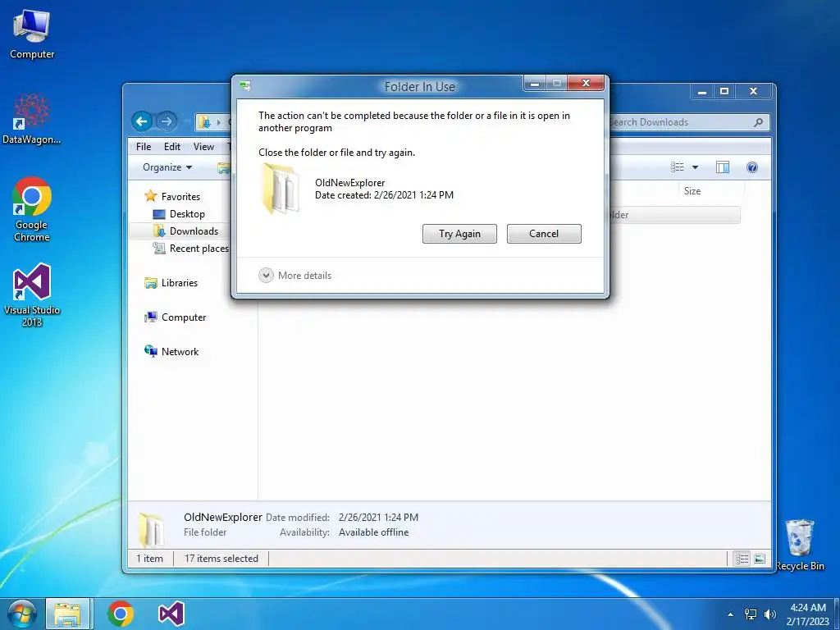Open the View menu in Explorer
This screenshot has width=840, height=630.
(x=203, y=146)
